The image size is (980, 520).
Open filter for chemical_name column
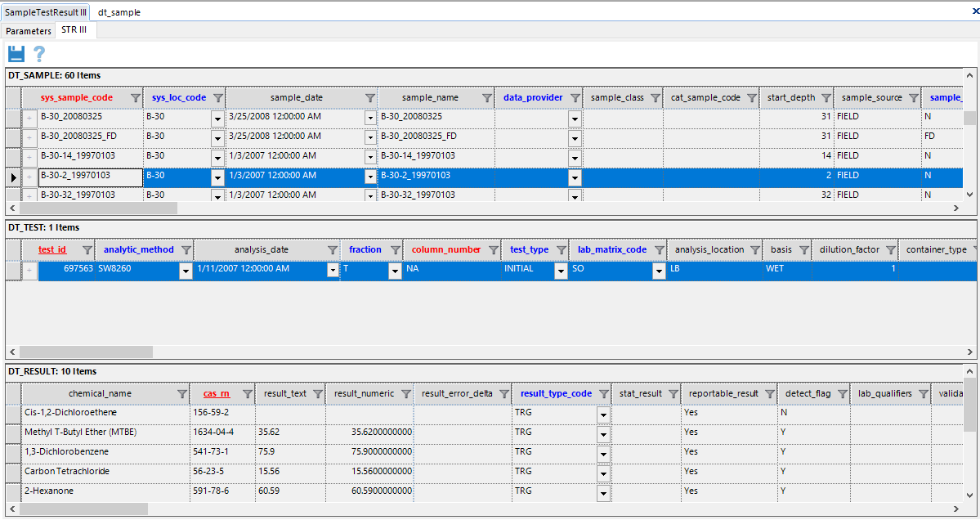click(x=181, y=394)
